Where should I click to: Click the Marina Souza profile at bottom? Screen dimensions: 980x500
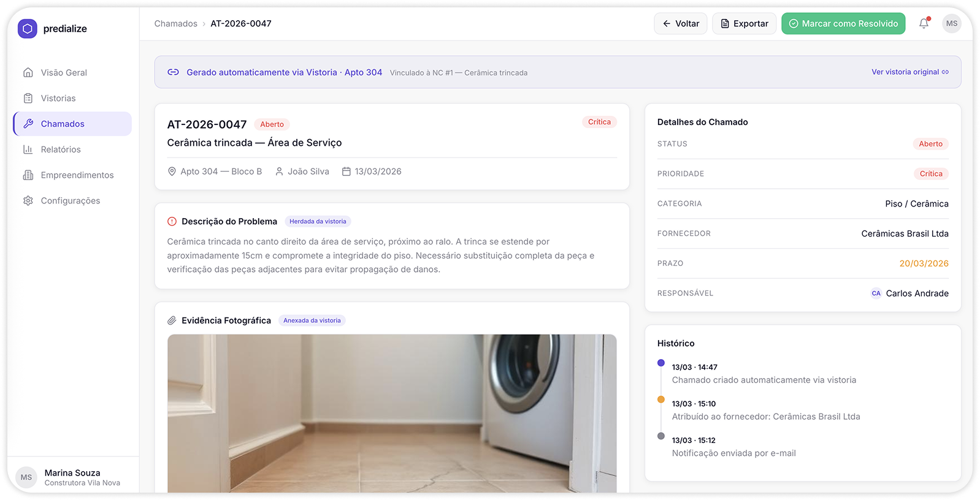coord(72,477)
